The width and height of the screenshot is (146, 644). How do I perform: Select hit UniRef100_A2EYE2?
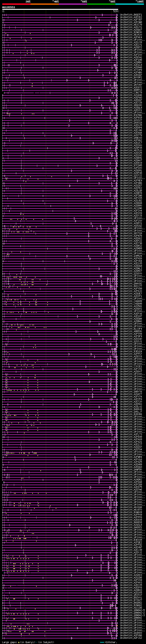point(131,17)
